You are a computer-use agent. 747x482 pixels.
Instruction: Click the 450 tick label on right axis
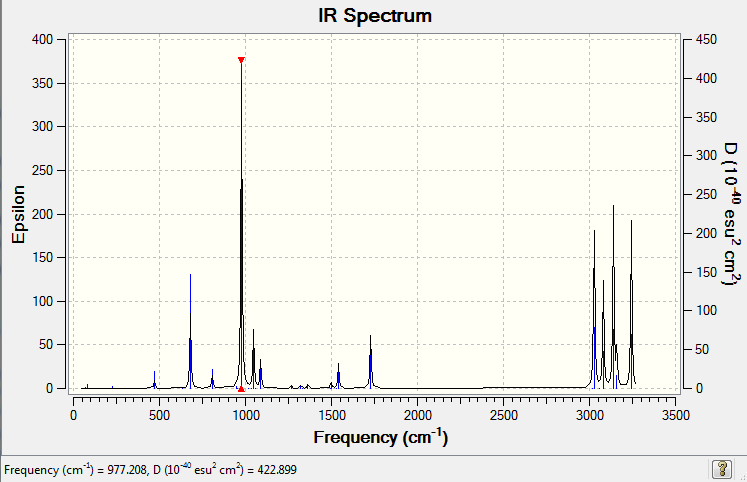(706, 40)
